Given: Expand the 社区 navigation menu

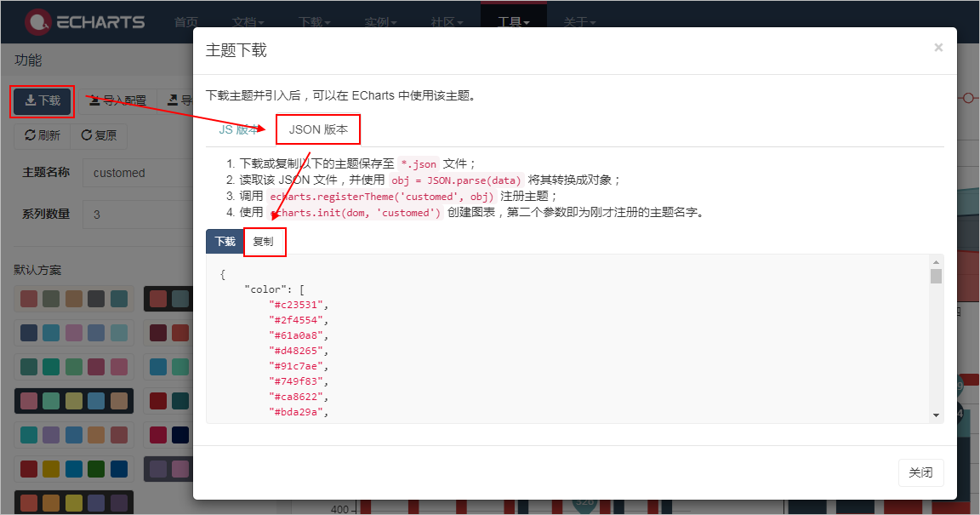Looking at the screenshot, I should tap(447, 22).
